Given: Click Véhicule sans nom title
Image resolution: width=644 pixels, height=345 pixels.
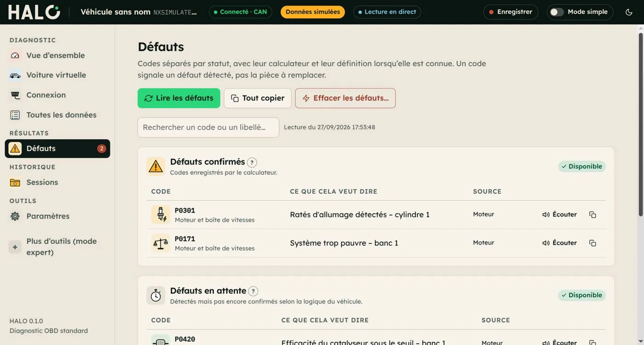Looking at the screenshot, I should point(115,12).
